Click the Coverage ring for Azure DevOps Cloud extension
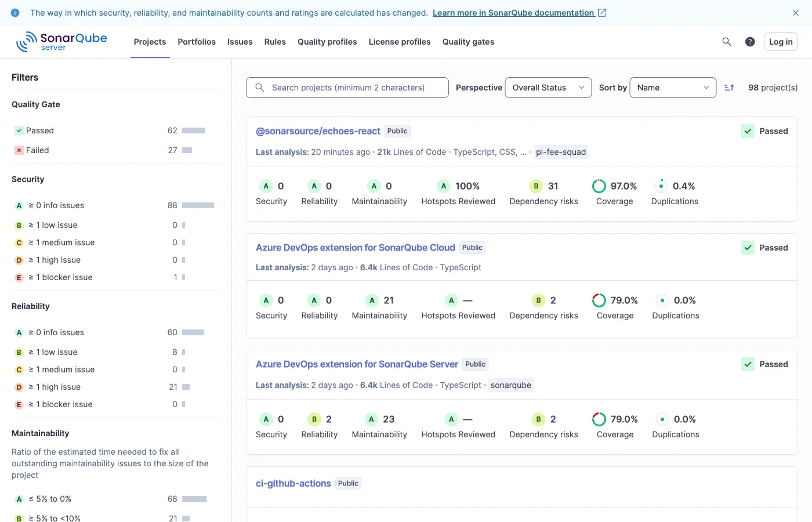812x522 pixels. coord(599,300)
